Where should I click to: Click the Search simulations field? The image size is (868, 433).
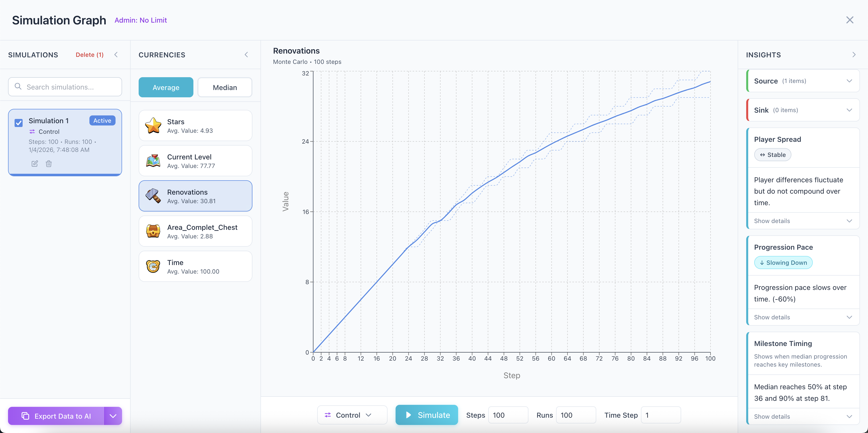pos(65,87)
